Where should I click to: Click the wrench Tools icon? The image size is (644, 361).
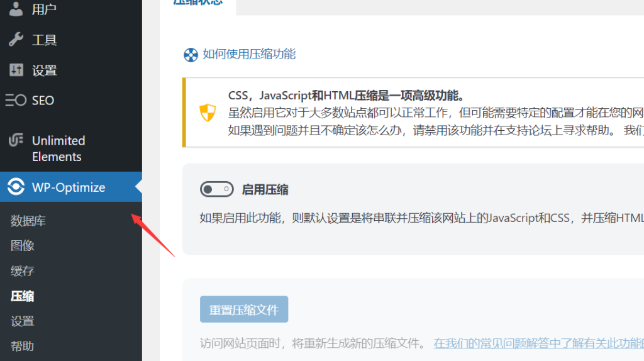[16, 40]
